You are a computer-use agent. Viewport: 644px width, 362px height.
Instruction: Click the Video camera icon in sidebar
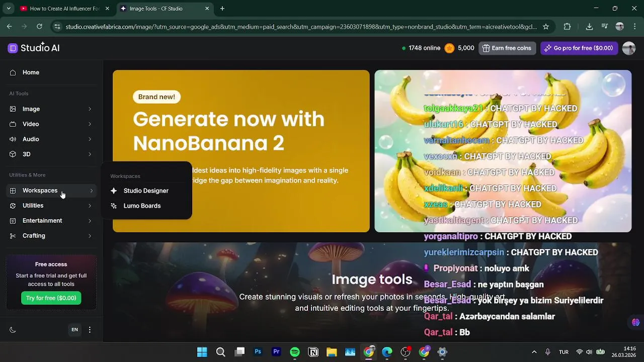pos(13,124)
